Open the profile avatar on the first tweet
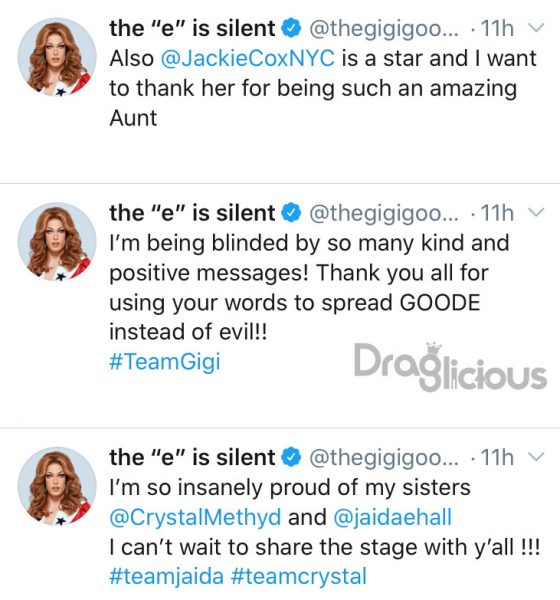 (57, 57)
